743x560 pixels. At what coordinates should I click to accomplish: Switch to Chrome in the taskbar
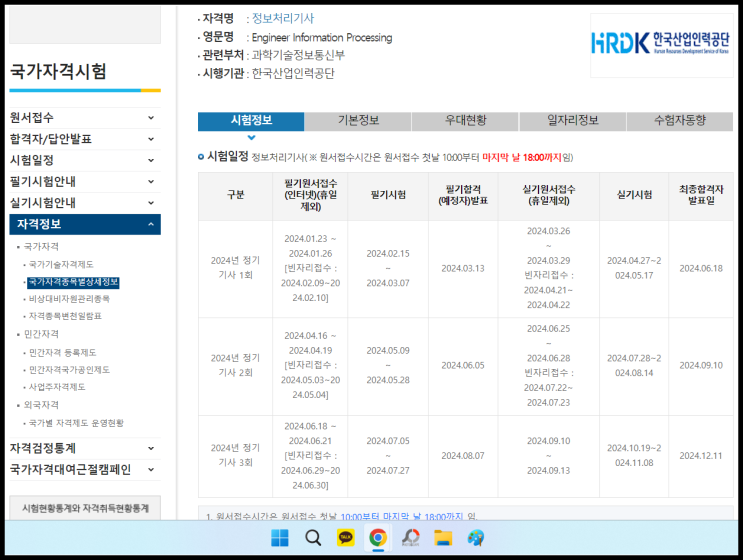378,538
